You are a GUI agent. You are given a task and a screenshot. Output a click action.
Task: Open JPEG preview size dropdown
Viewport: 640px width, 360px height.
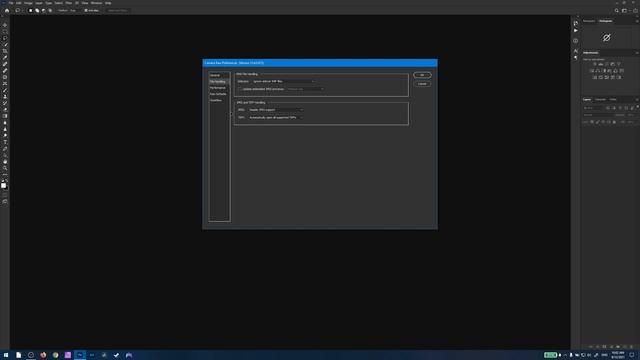coord(305,89)
